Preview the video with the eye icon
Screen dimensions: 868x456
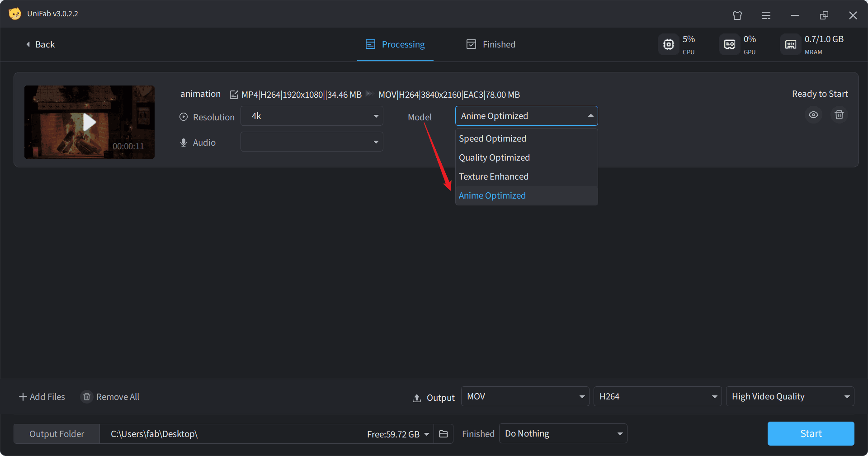click(813, 115)
